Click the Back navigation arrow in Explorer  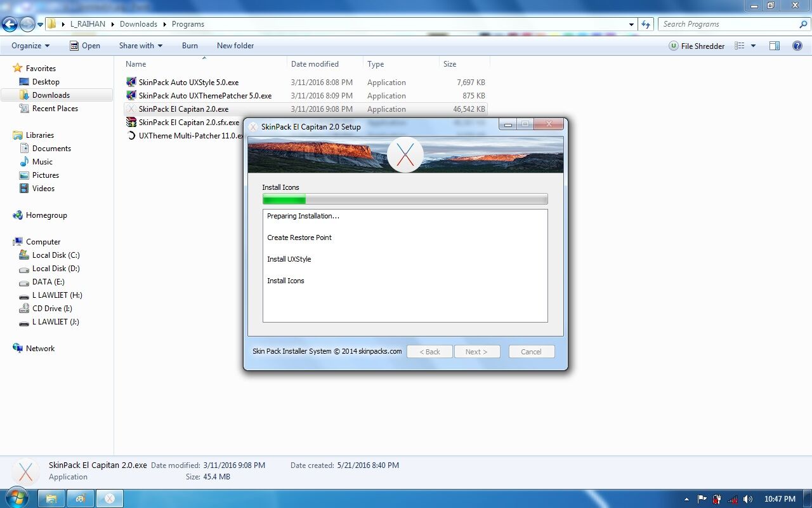[10, 24]
